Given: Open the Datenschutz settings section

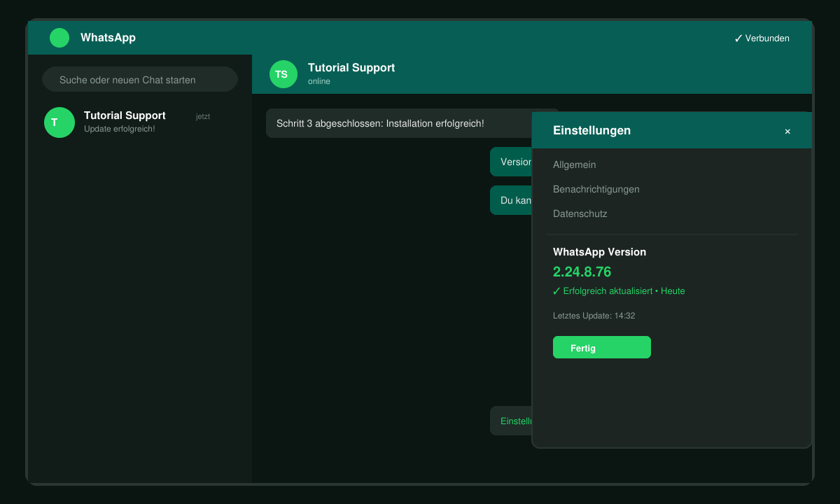Looking at the screenshot, I should click(x=580, y=213).
